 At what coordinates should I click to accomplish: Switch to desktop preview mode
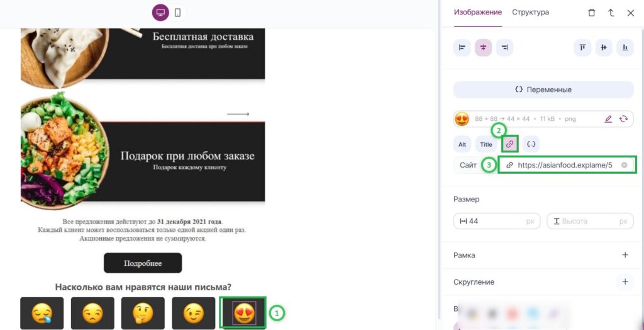tap(160, 13)
